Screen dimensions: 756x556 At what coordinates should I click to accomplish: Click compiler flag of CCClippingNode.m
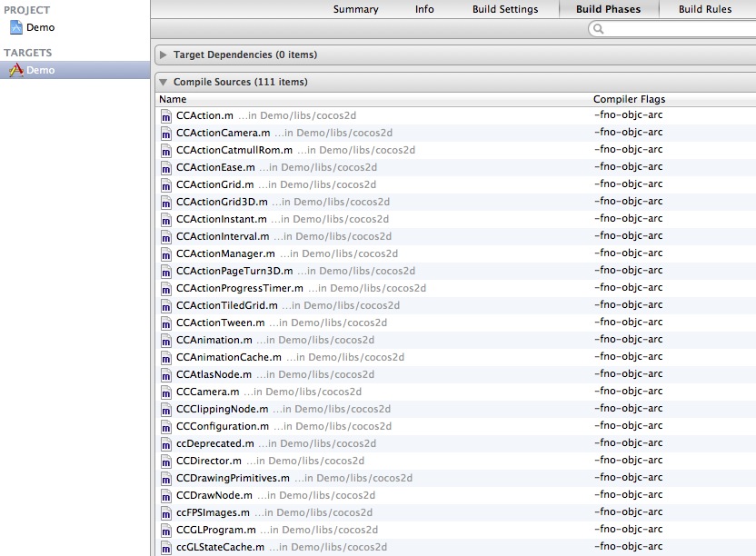(628, 408)
